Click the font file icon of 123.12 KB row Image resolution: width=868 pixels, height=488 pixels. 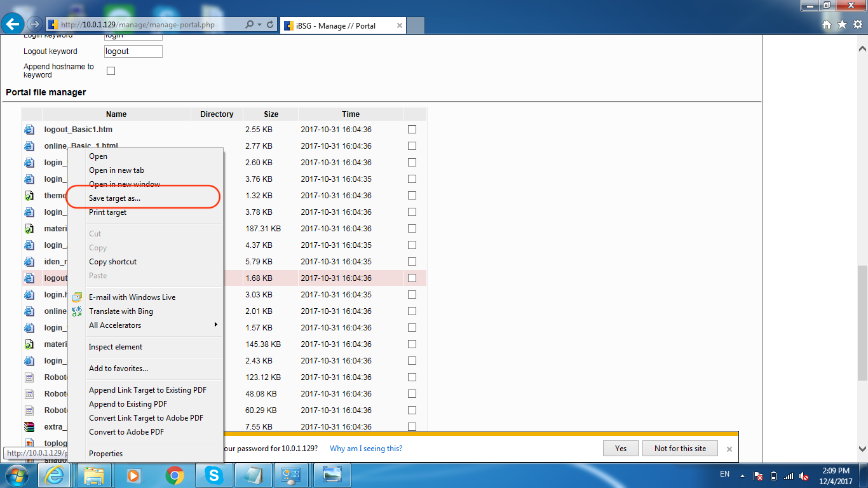(29, 377)
